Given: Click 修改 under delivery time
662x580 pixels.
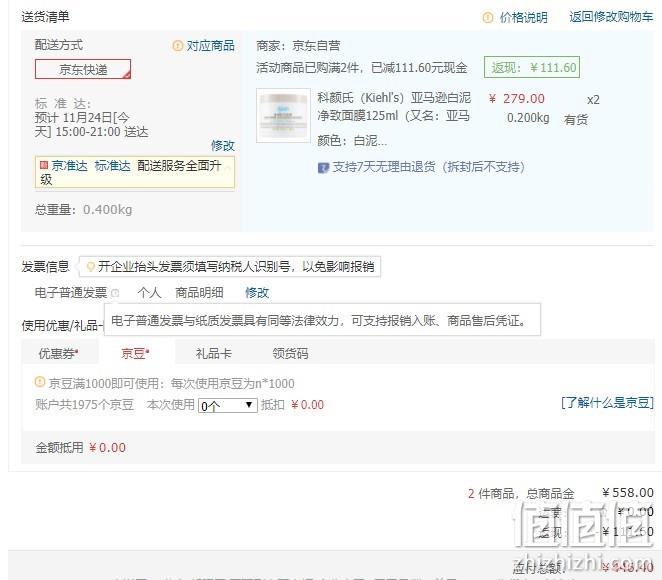Looking at the screenshot, I should point(222,146).
